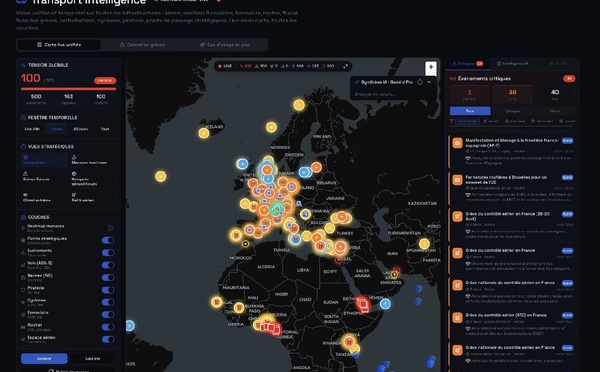
Task: Select the Live 24h time window
Action: (32, 129)
